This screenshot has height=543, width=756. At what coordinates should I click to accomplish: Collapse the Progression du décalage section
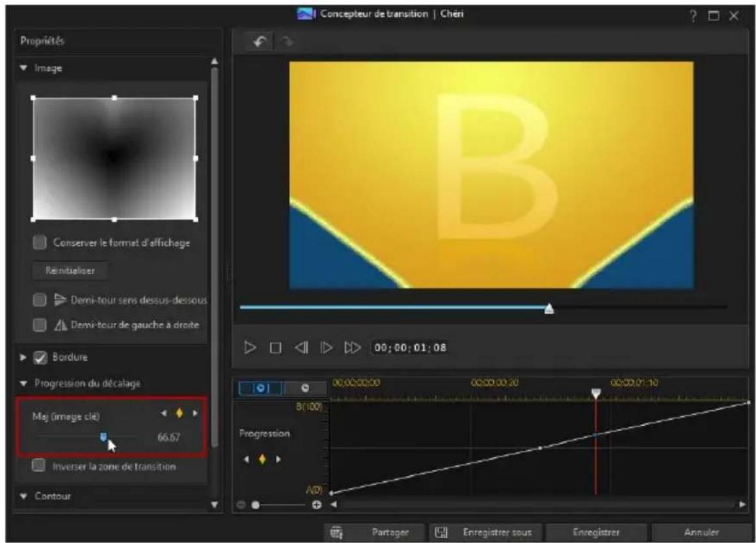coord(23,383)
